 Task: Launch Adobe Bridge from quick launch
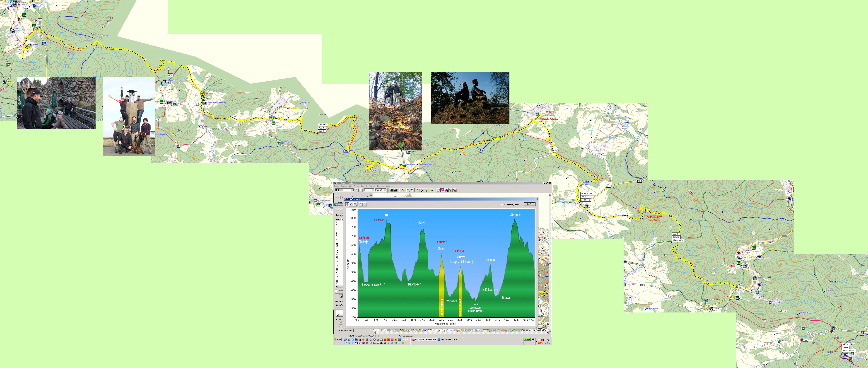point(388,340)
